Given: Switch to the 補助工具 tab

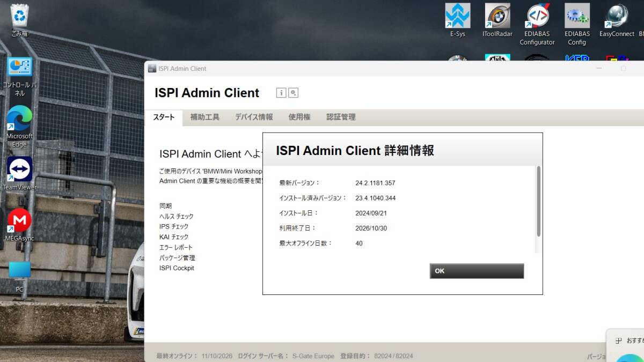Looking at the screenshot, I should click(x=205, y=117).
